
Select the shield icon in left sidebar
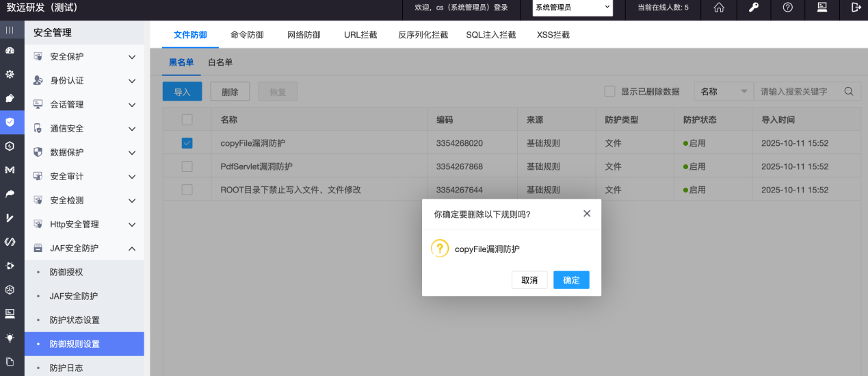[10, 122]
